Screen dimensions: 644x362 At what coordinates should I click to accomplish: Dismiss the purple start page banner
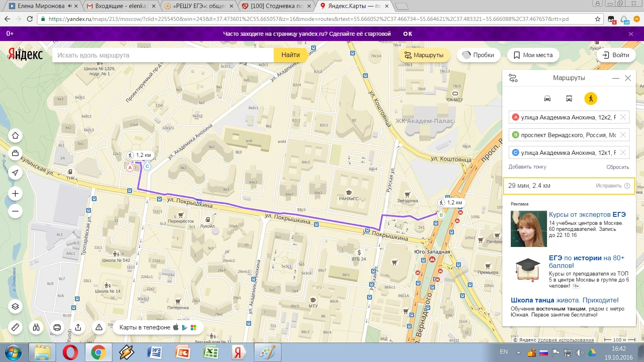[x=631, y=34]
